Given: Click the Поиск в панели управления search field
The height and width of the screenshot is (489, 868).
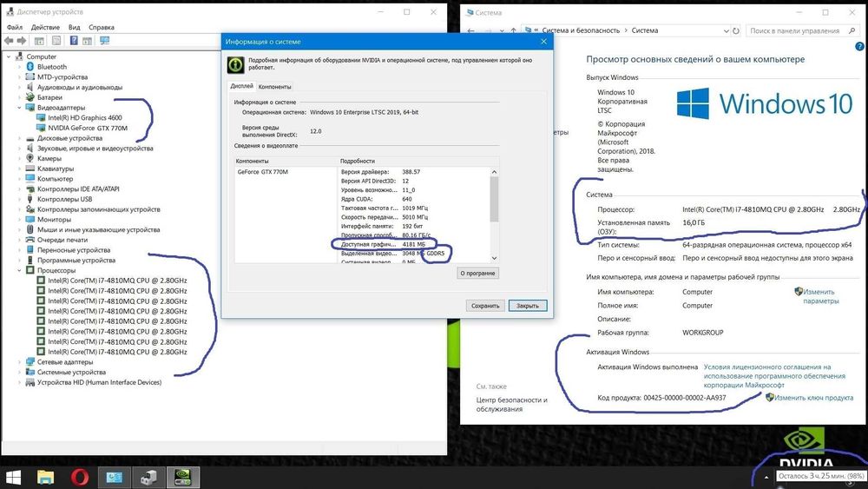Looking at the screenshot, I should [x=802, y=31].
